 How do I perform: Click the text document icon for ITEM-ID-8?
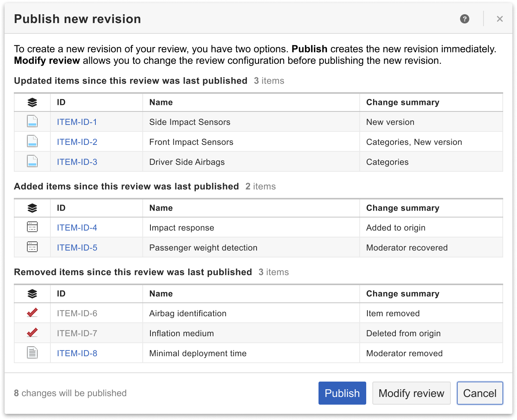(x=32, y=353)
